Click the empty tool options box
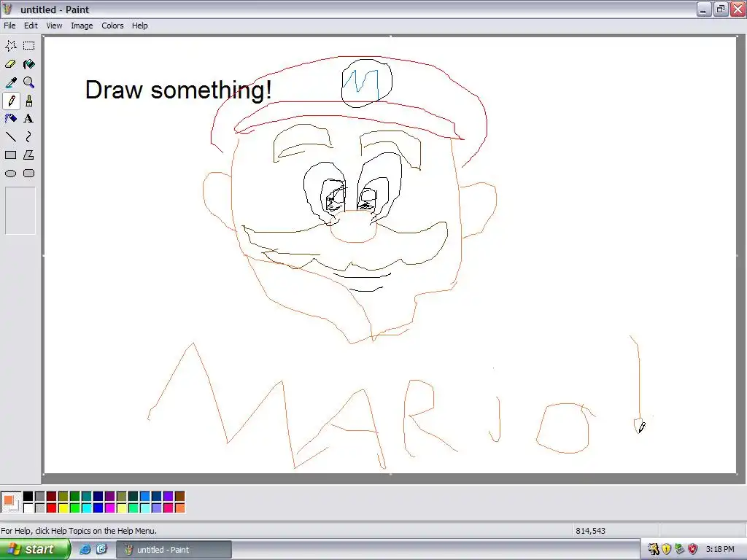The height and width of the screenshot is (560, 747). pyautogui.click(x=20, y=211)
